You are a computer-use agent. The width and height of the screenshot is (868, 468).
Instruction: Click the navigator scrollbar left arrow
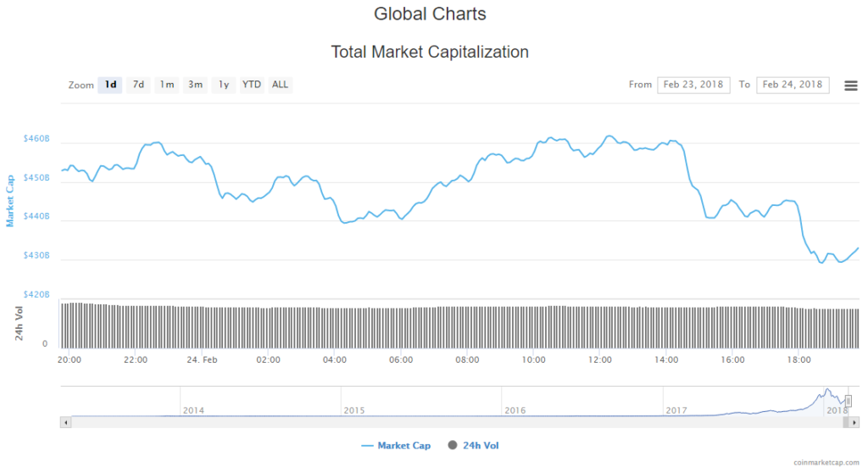point(64,421)
